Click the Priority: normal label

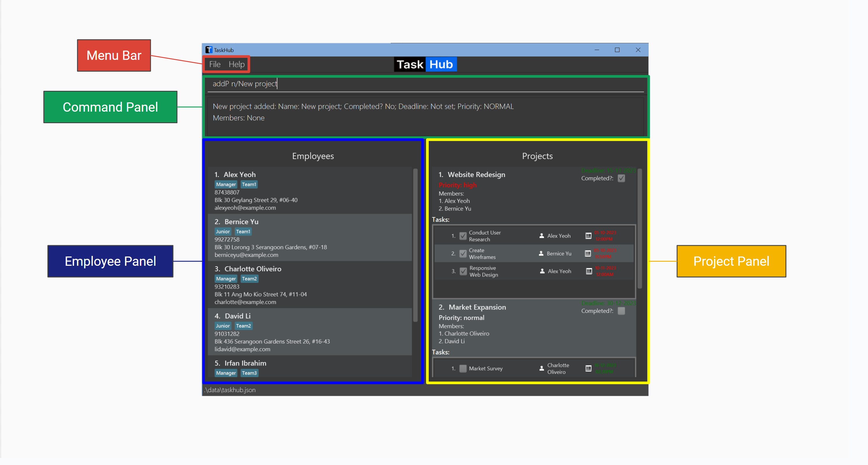point(461,318)
